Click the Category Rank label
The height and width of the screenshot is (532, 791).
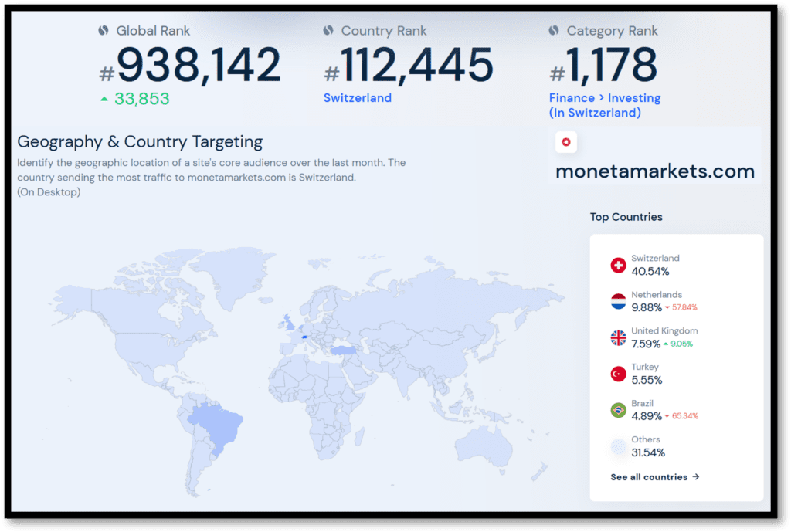click(x=612, y=31)
